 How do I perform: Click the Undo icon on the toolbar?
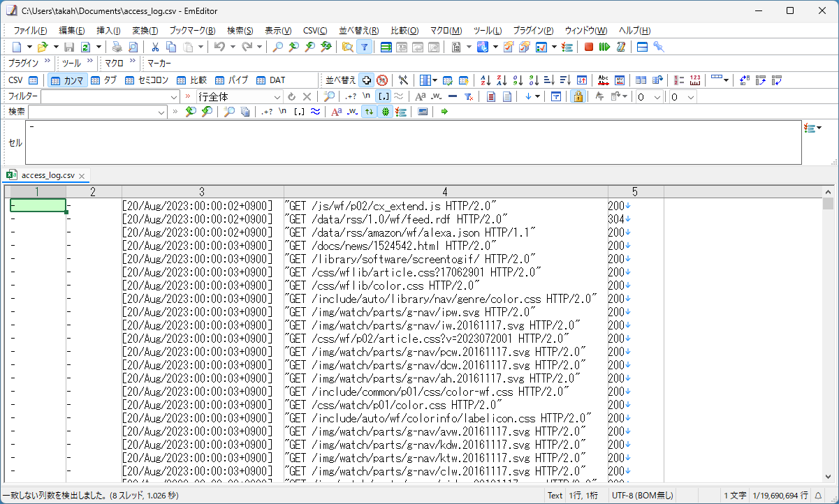(219, 47)
